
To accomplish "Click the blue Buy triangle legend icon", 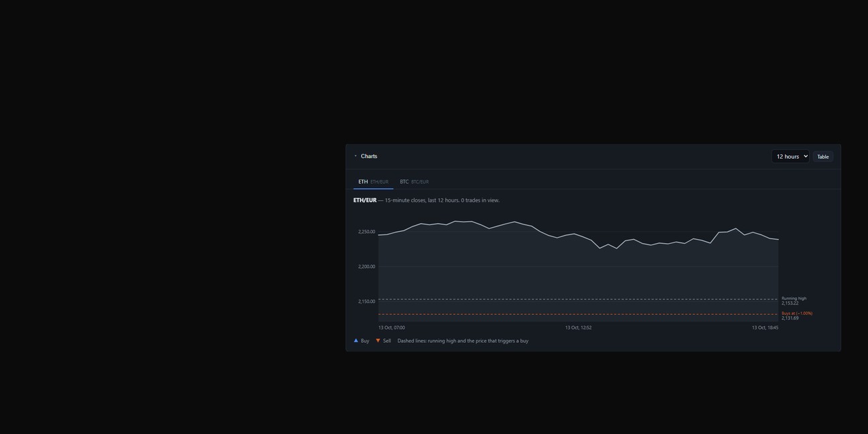I will coord(356,340).
